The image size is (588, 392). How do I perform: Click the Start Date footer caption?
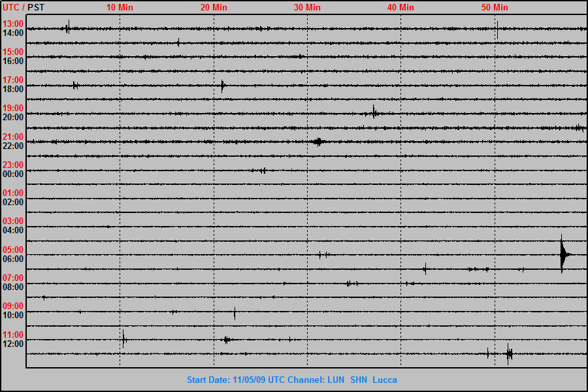coord(291,380)
